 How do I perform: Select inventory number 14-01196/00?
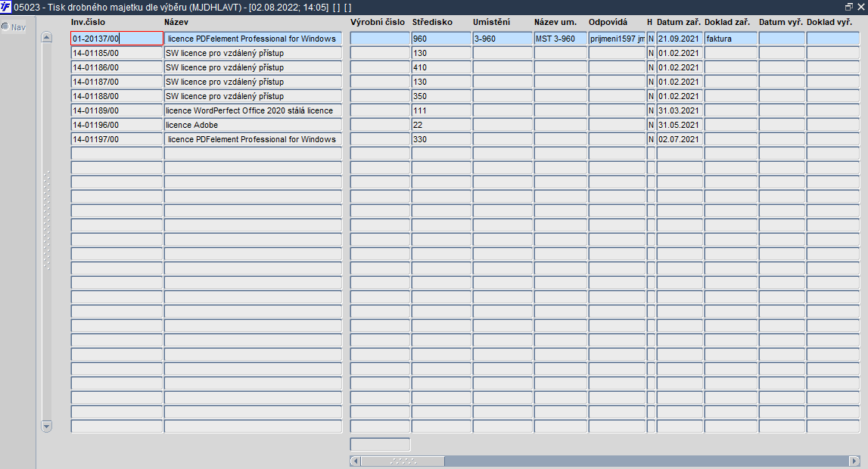click(x=117, y=125)
